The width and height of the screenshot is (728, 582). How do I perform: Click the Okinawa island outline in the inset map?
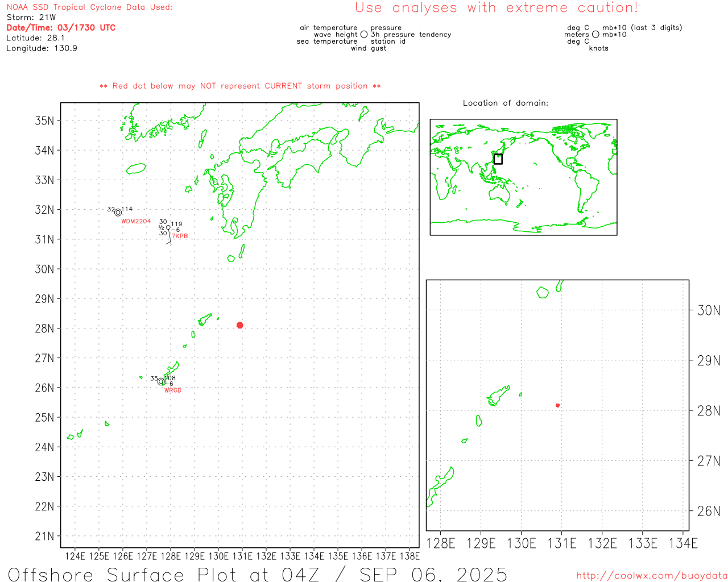tap(440, 487)
